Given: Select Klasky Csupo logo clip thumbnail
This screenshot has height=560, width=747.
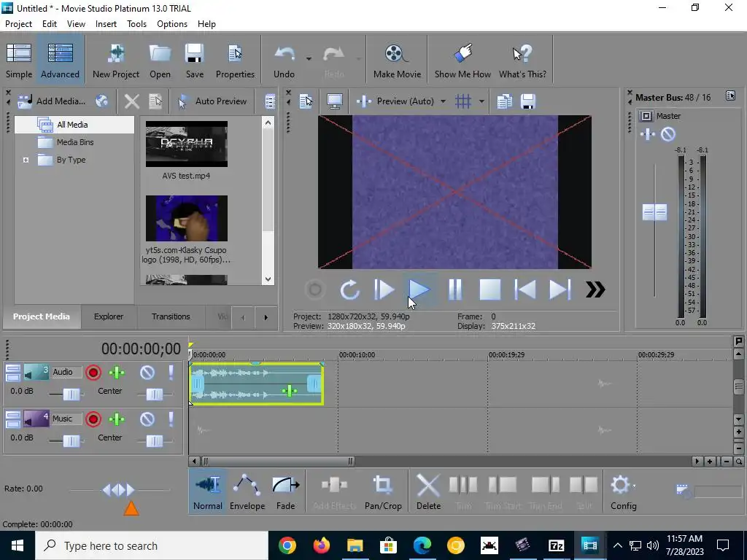Looking at the screenshot, I should click(x=186, y=218).
